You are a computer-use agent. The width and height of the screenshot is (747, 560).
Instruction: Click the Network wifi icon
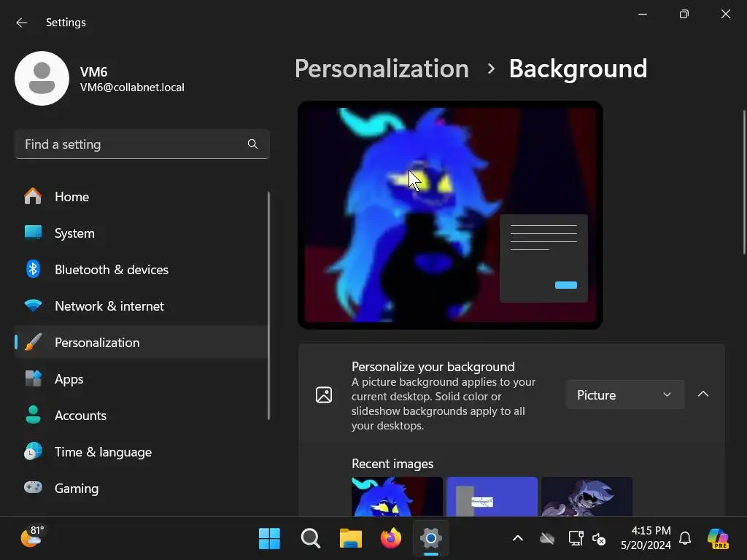[x=33, y=306]
